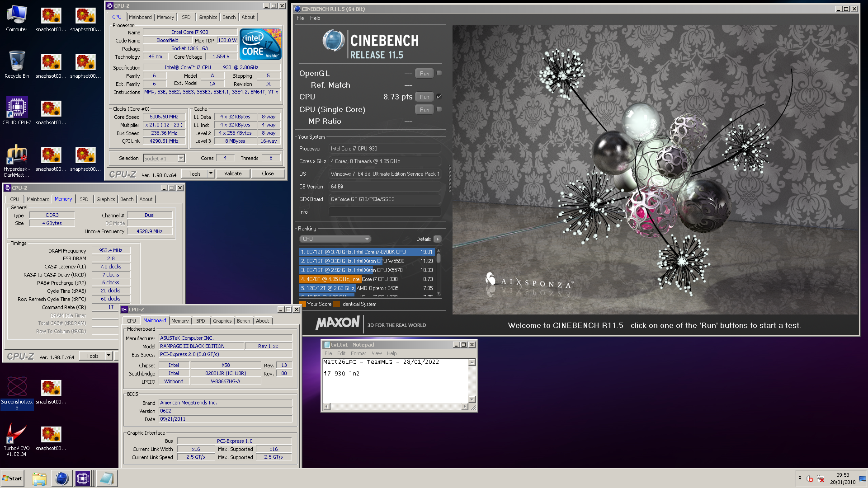The width and height of the screenshot is (868, 488).
Task: Click Notepad vertical scrollbar down arrow
Action: coord(472,399)
